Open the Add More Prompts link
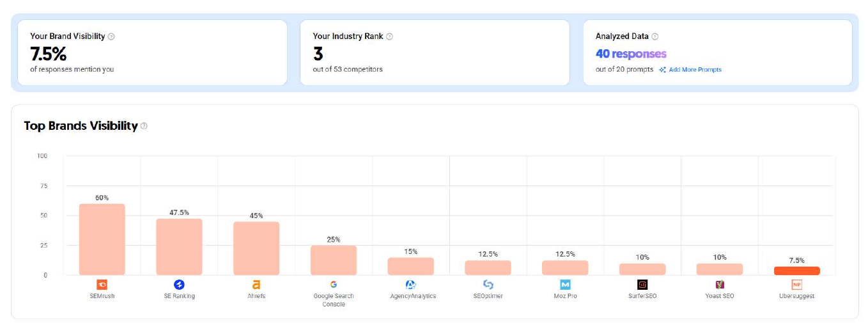Screen dimensions: 868x332 [x=695, y=70]
